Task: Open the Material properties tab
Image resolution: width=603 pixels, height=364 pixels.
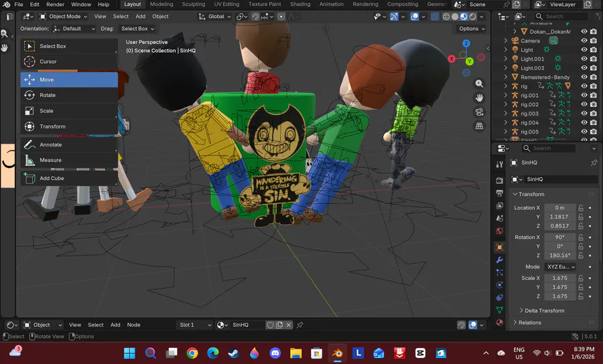Action: (500, 323)
